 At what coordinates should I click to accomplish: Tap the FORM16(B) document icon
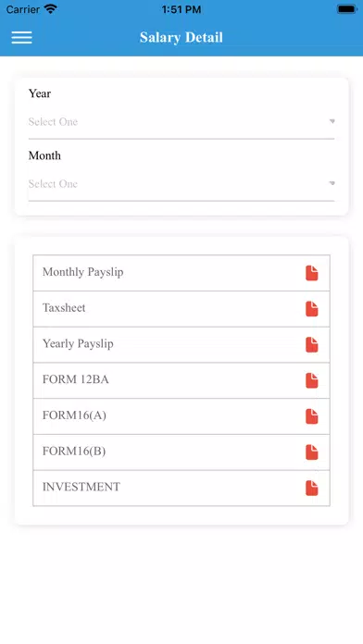312,452
